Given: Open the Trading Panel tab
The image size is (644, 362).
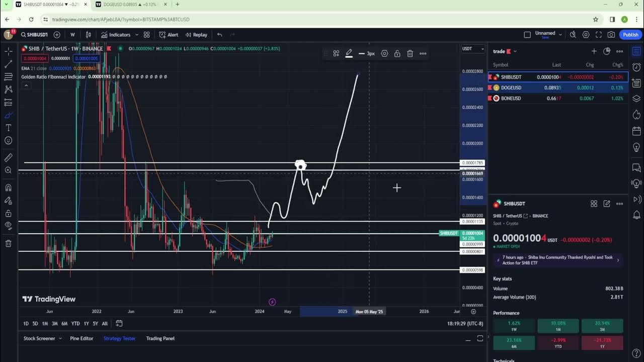Looking at the screenshot, I should pos(160,338).
